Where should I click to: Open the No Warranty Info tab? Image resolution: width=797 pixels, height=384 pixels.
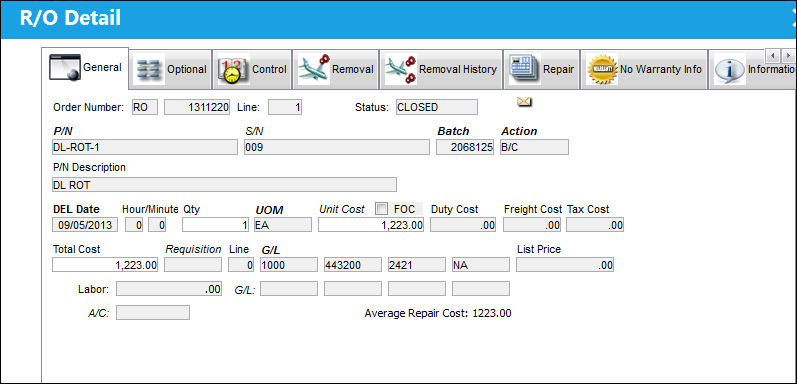click(x=644, y=69)
